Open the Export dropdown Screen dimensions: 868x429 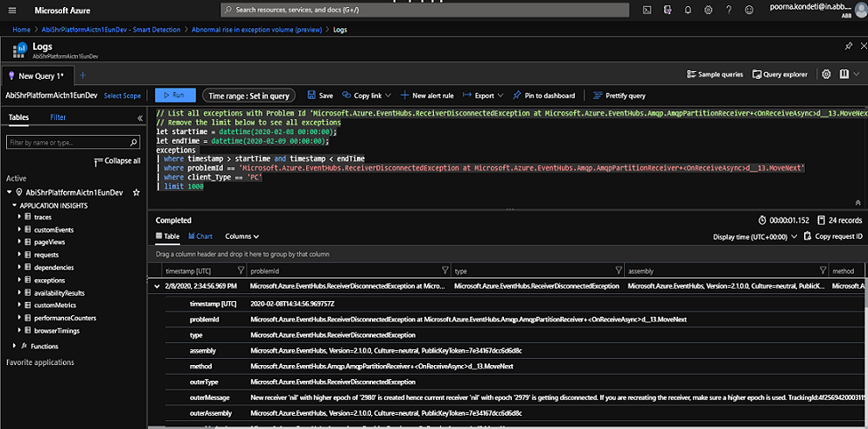tap(483, 95)
